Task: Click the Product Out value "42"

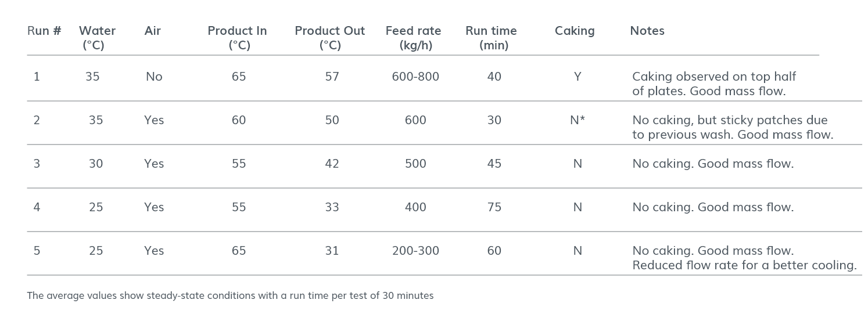Action: point(332,164)
